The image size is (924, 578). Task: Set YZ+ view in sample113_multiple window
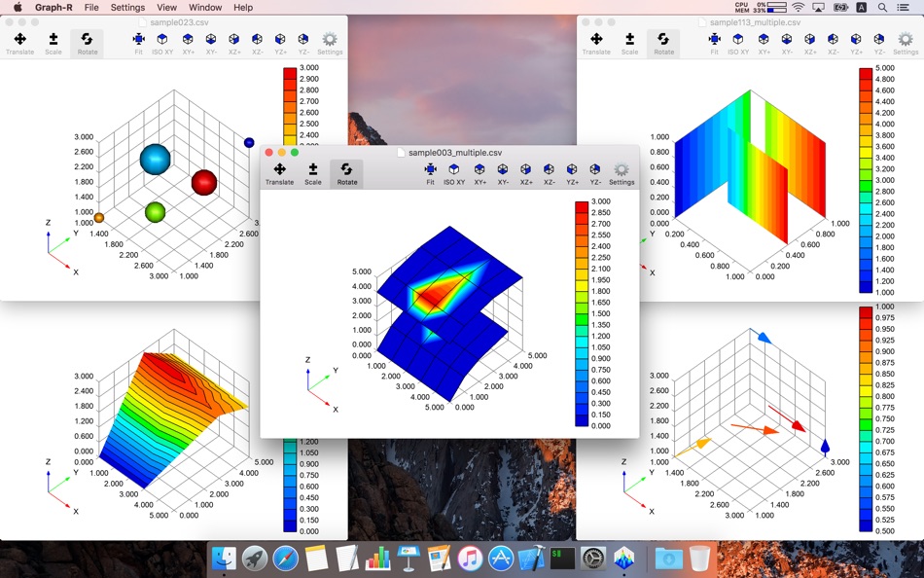(x=856, y=44)
